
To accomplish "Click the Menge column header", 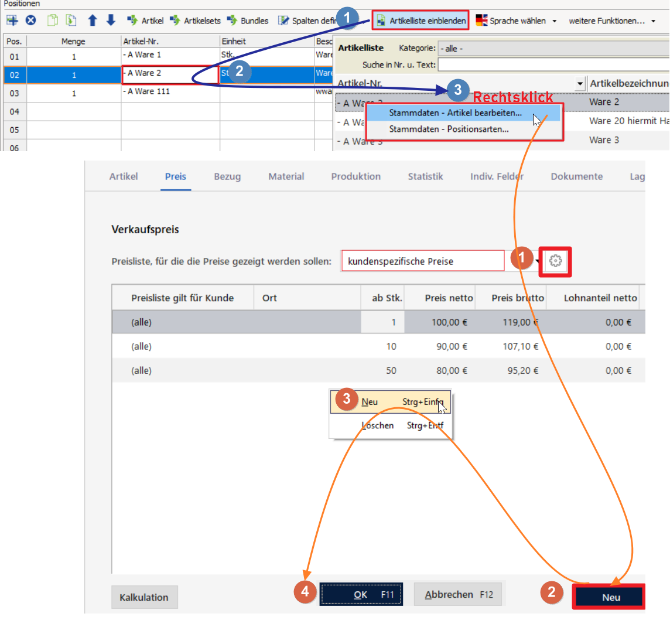I will tap(73, 42).
